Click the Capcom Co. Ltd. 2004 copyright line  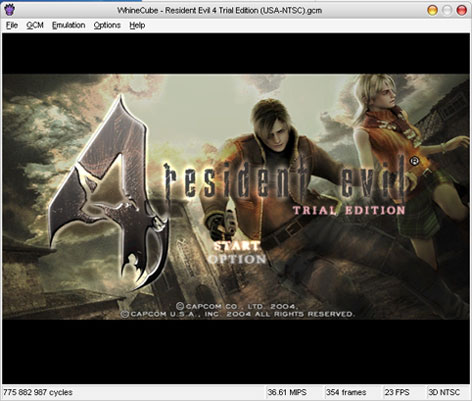pyautogui.click(x=237, y=306)
